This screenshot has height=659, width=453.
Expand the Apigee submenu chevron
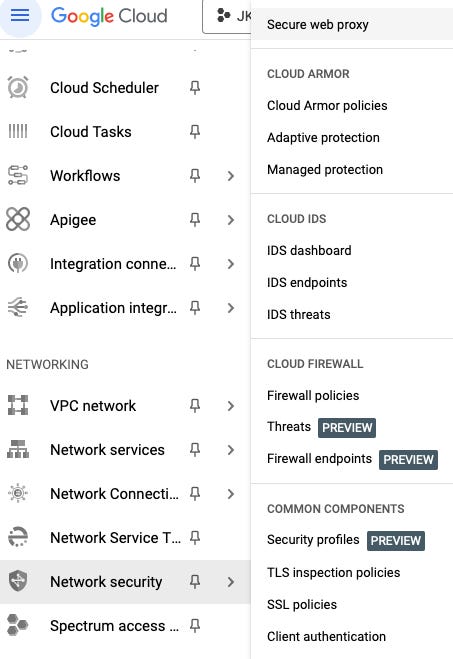[230, 220]
